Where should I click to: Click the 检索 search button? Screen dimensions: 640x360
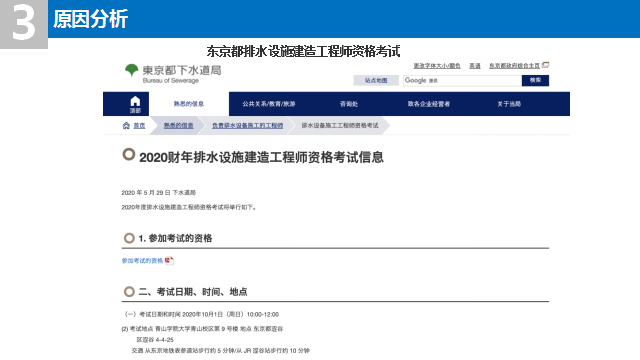[x=535, y=80]
